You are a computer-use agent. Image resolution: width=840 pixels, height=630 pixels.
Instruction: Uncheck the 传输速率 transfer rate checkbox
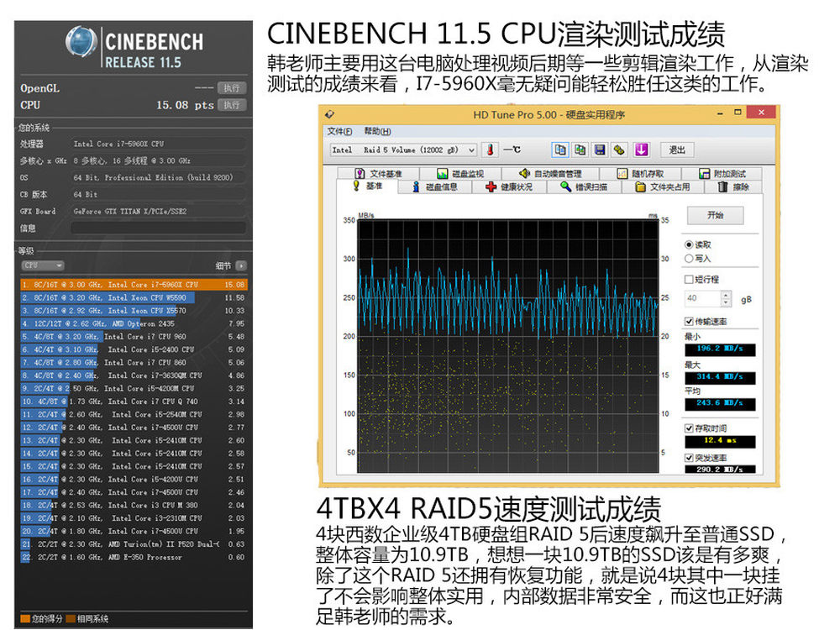coord(689,322)
